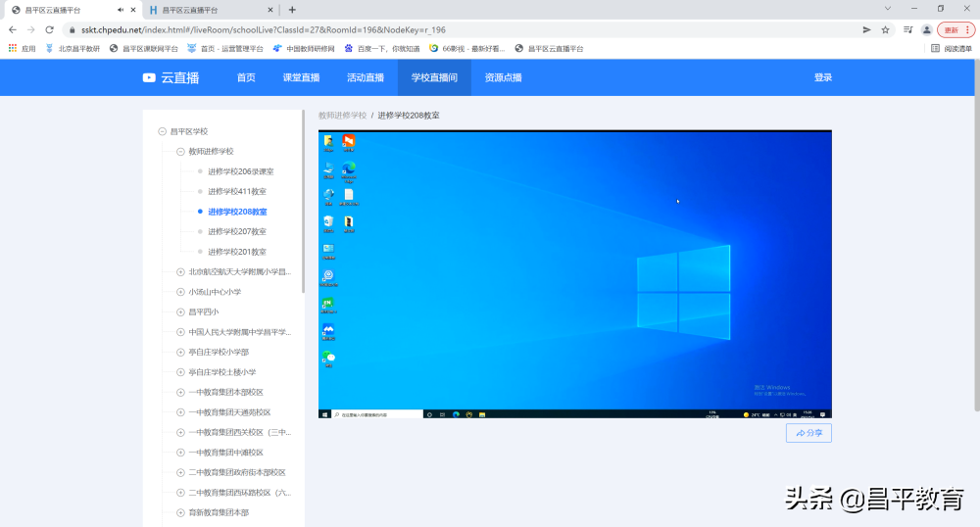Go back to the previous browser page
980x527 pixels.
pyautogui.click(x=13, y=29)
